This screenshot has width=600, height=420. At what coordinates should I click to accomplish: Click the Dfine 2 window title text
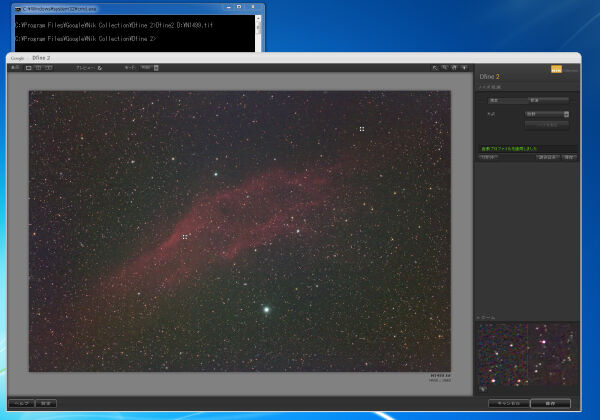41,58
